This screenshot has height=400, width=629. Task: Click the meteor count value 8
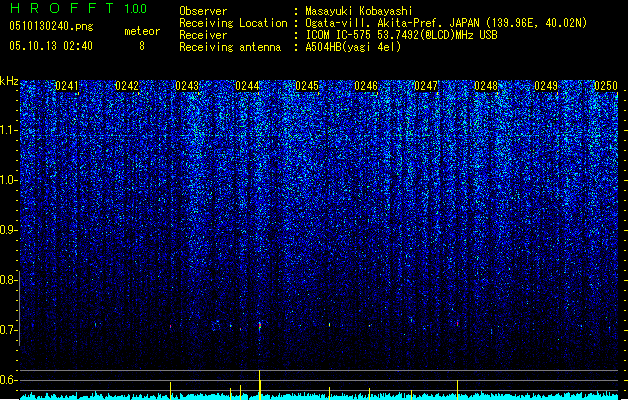click(x=142, y=46)
